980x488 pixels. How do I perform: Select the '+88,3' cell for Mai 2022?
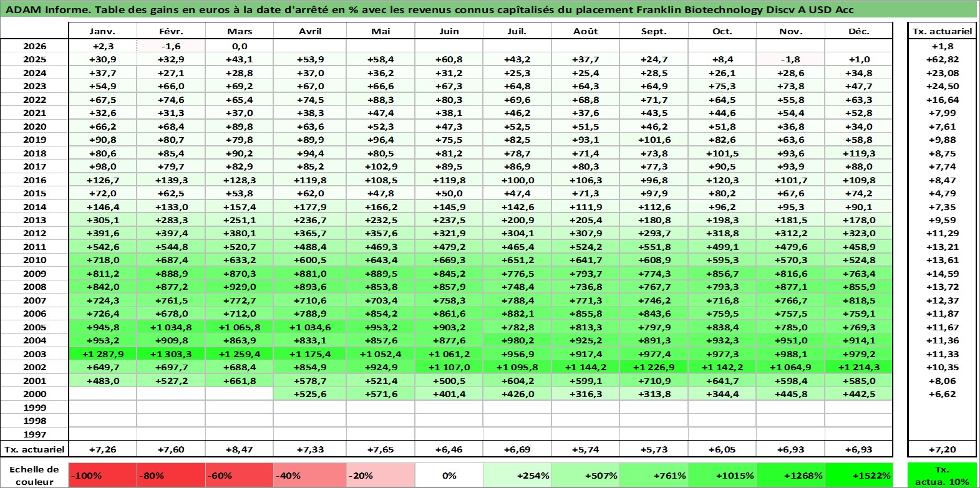pyautogui.click(x=381, y=100)
